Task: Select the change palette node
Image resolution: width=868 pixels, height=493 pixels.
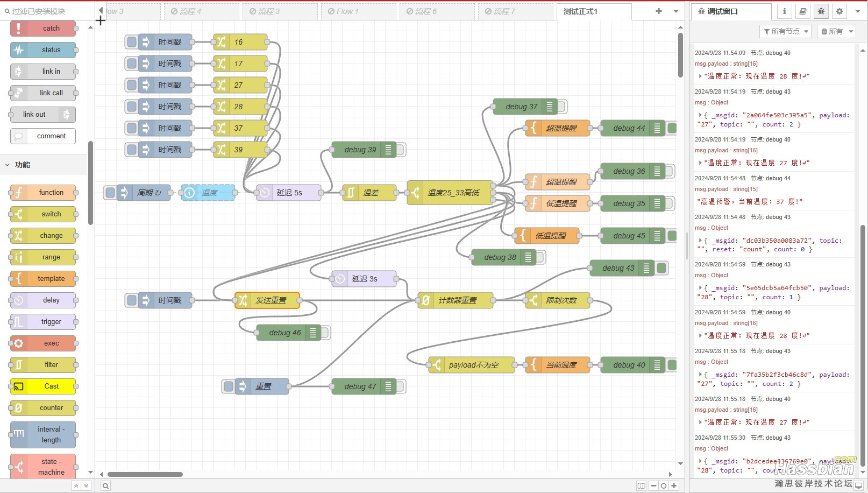Action: point(43,236)
